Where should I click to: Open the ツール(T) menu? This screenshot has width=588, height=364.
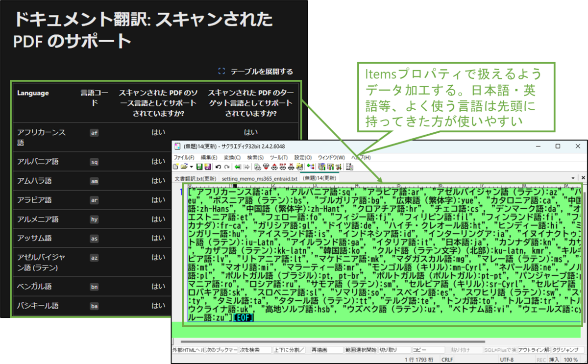pos(279,157)
